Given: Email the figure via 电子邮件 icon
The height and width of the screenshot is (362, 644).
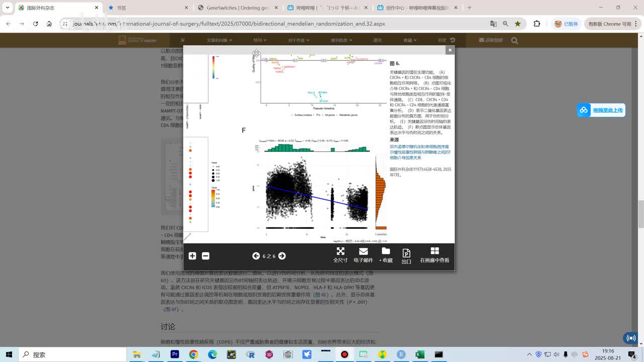Looking at the screenshot, I should pos(363,255).
